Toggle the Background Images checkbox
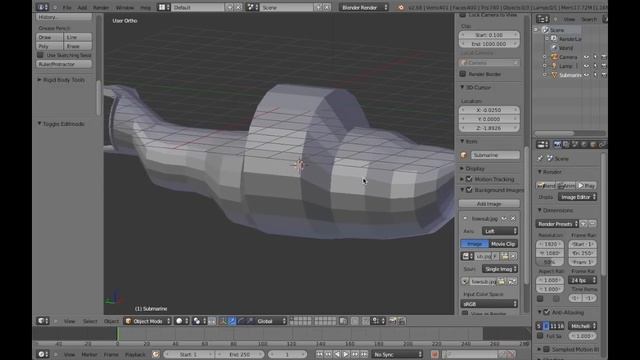This screenshot has width=640, height=360. click(469, 190)
